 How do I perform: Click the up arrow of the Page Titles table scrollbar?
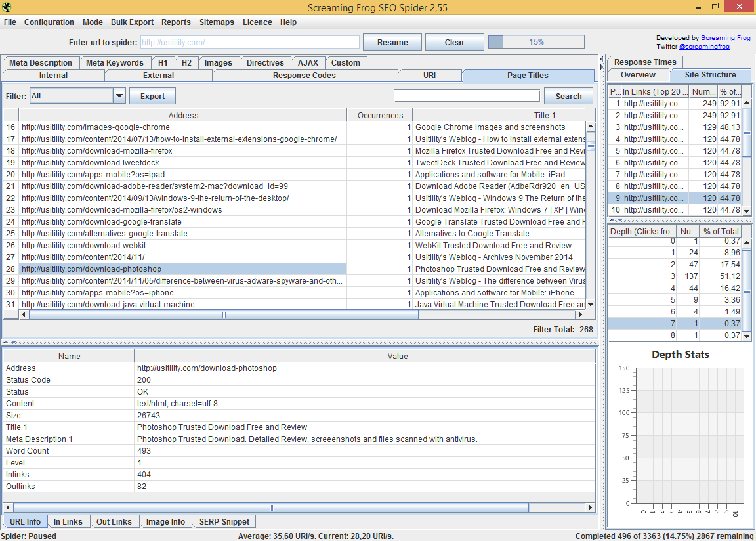point(591,126)
